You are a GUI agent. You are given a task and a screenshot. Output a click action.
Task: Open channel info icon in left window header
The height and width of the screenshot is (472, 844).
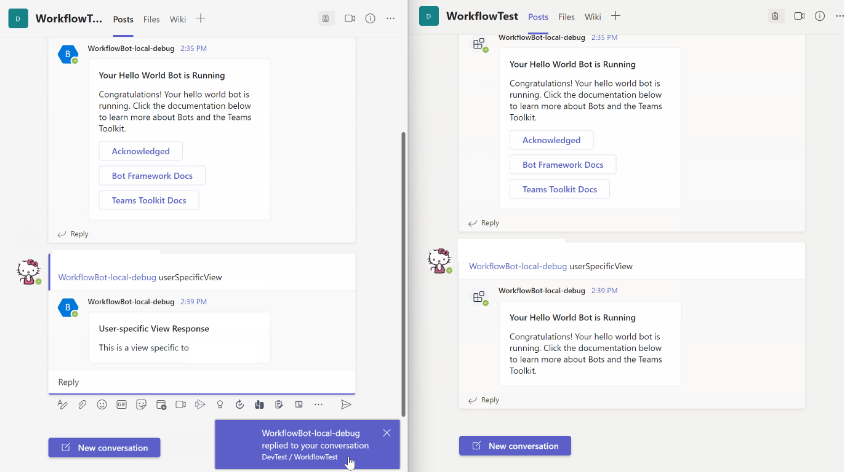tap(370, 18)
